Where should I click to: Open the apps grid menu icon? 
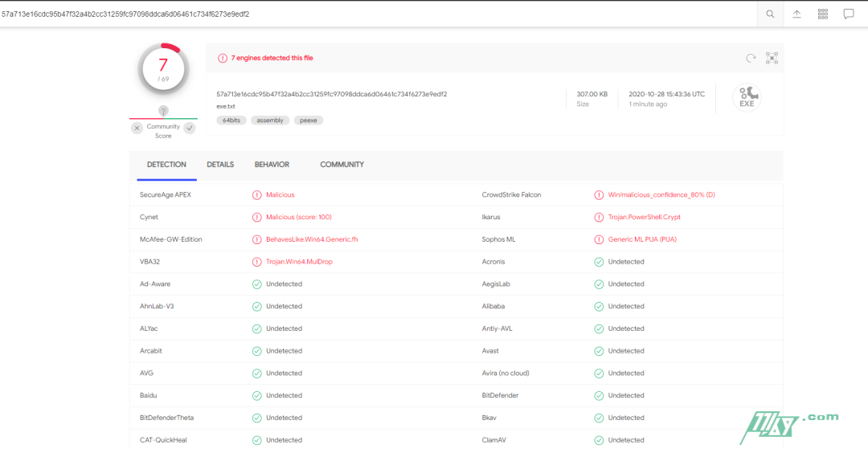822,14
